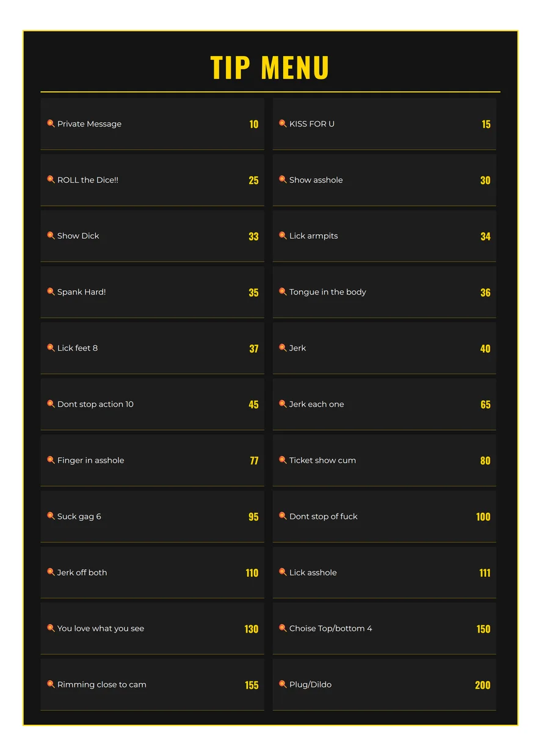Click the 150 token price label

tap(484, 629)
